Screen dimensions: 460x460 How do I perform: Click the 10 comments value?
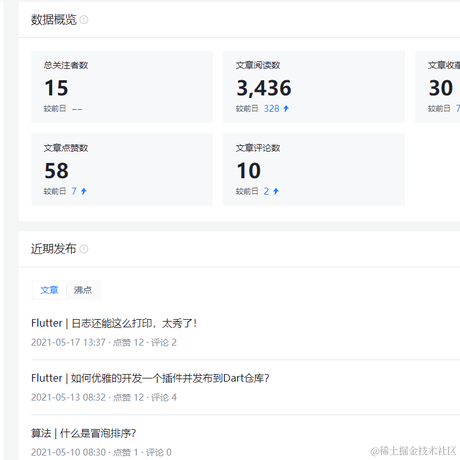[x=249, y=171]
